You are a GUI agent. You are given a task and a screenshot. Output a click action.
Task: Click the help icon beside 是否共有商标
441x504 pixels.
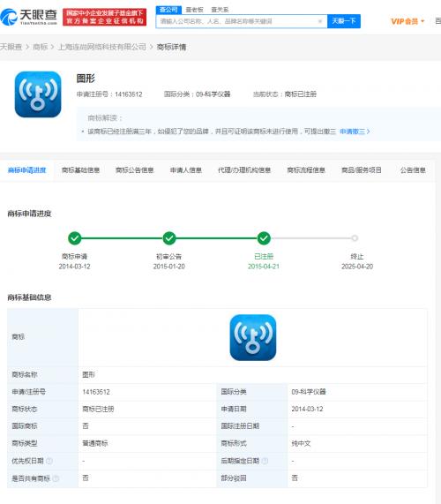(56, 478)
